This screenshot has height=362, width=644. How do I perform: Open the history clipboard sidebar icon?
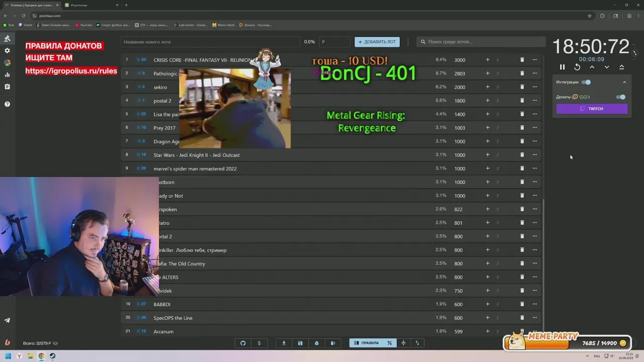click(x=7, y=87)
